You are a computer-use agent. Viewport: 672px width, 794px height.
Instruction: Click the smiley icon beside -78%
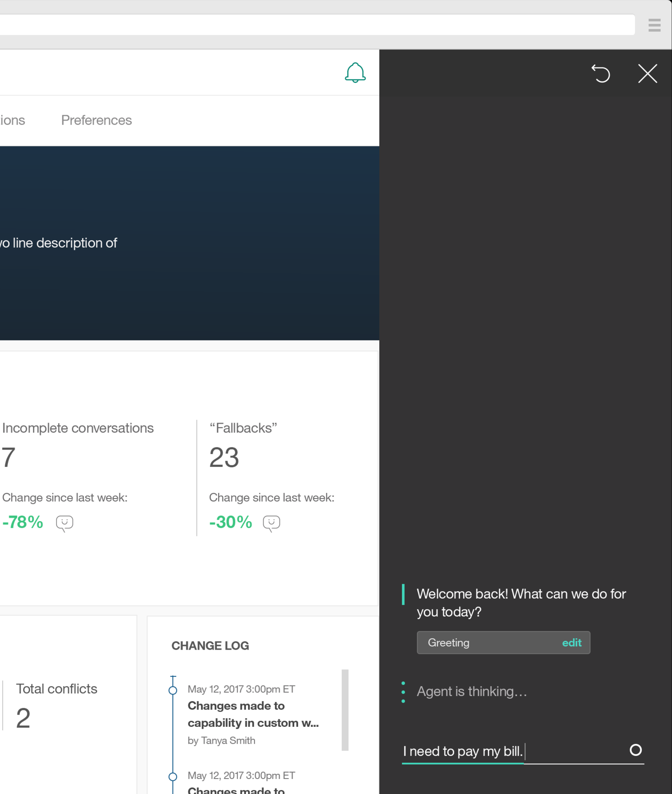tap(64, 523)
